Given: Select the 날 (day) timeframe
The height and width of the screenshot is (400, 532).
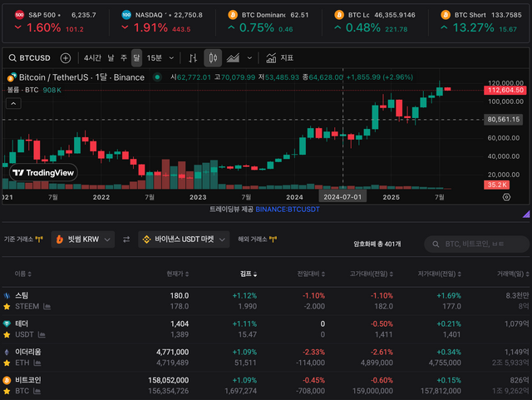Looking at the screenshot, I should coord(111,58).
